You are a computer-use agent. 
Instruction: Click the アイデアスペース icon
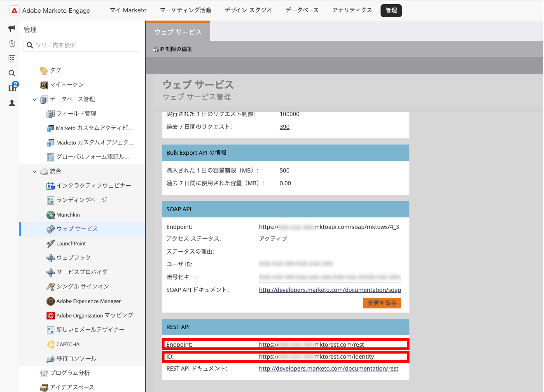pos(44,387)
